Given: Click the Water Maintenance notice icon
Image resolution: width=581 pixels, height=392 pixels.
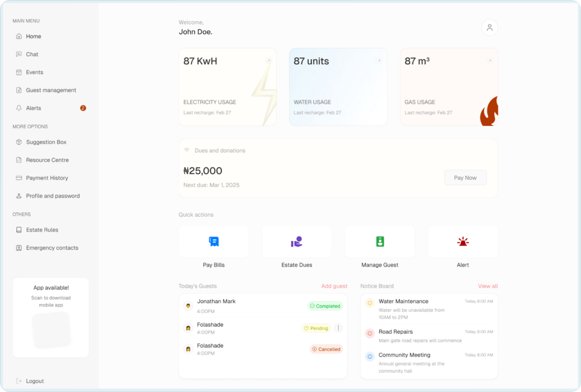Looking at the screenshot, I should click(370, 303).
